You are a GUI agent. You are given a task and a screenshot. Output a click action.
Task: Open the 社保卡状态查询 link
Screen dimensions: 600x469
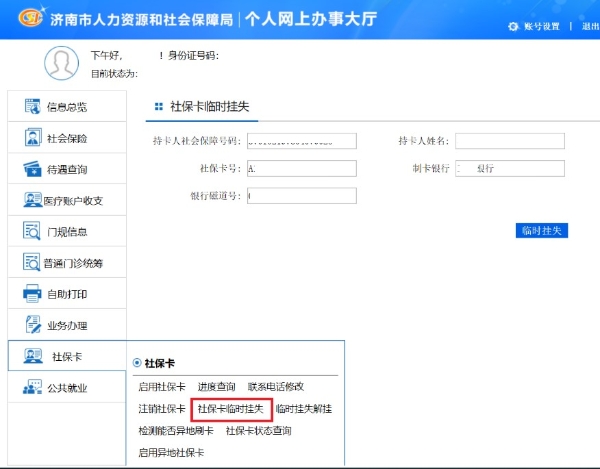[x=258, y=431]
